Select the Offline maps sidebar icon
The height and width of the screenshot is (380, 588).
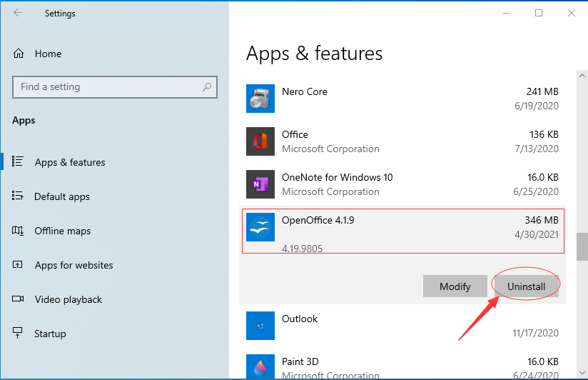pos(18,230)
